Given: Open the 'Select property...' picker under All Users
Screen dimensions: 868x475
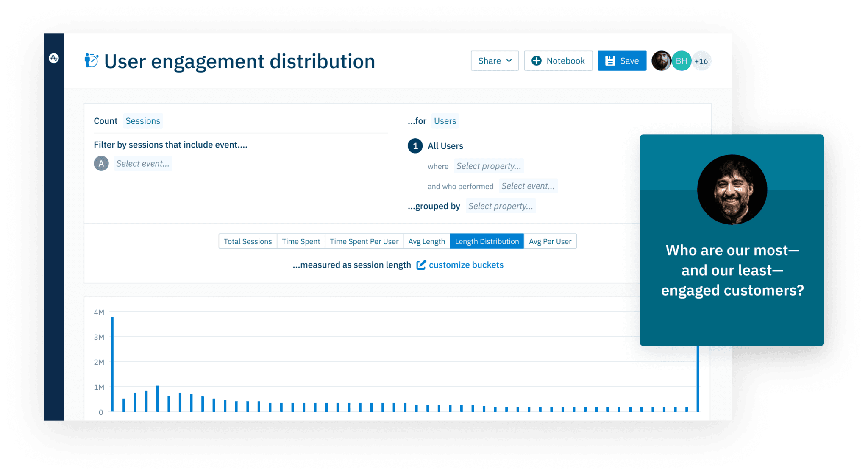Looking at the screenshot, I should [x=488, y=166].
